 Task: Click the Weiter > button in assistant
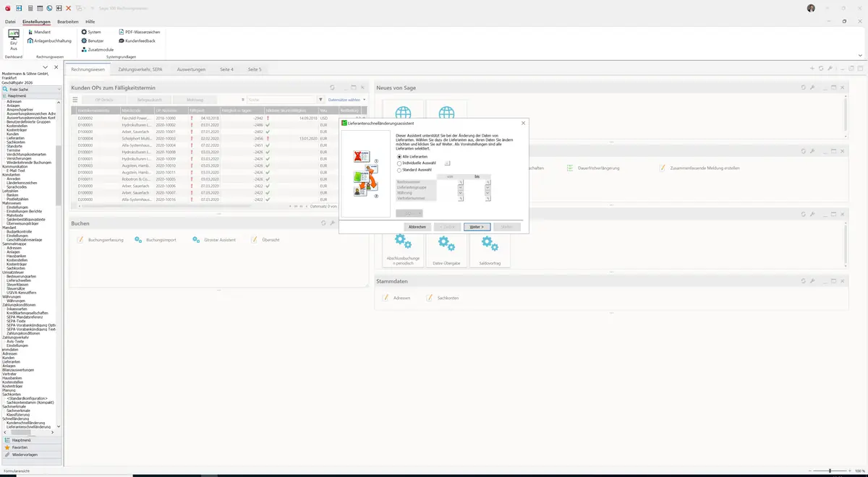tap(477, 227)
